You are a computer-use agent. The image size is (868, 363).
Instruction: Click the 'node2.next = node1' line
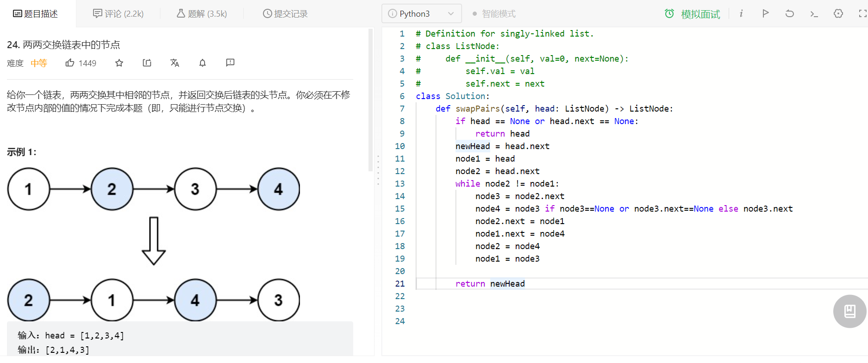520,221
